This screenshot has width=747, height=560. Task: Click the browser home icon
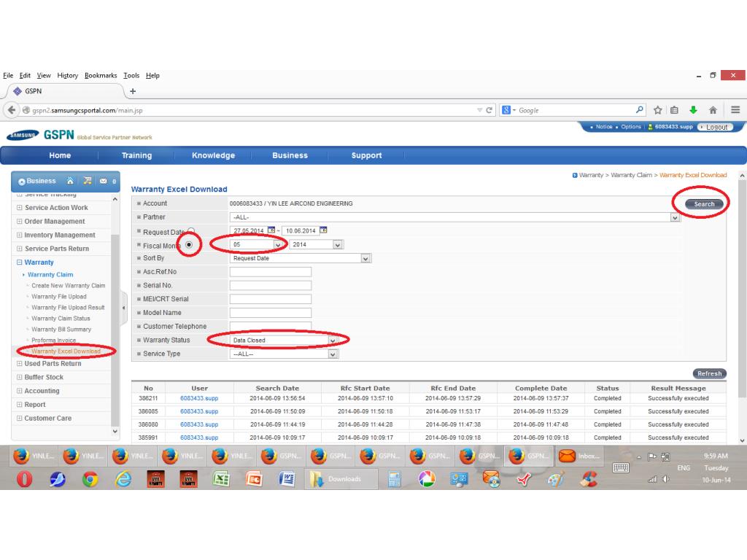713,110
